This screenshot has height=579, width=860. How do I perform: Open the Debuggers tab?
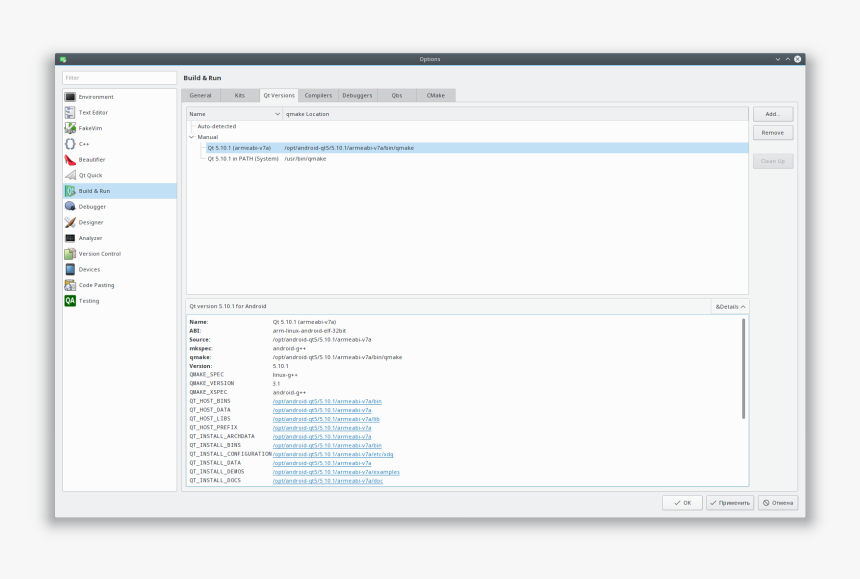click(358, 95)
